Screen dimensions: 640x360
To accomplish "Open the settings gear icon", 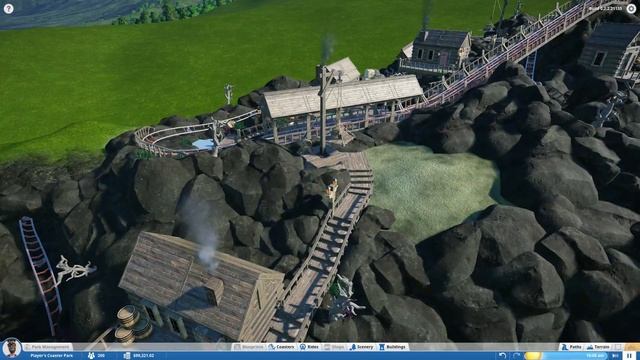I will (631, 9).
